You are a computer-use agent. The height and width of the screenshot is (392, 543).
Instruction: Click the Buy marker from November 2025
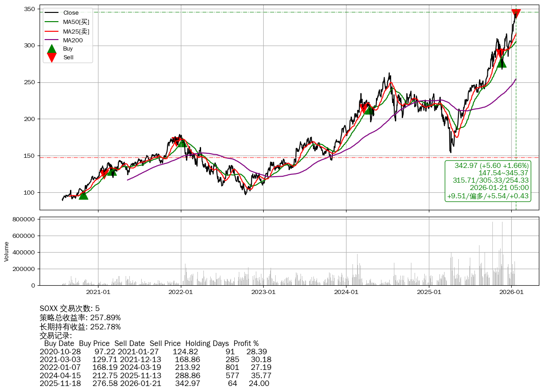click(x=502, y=63)
